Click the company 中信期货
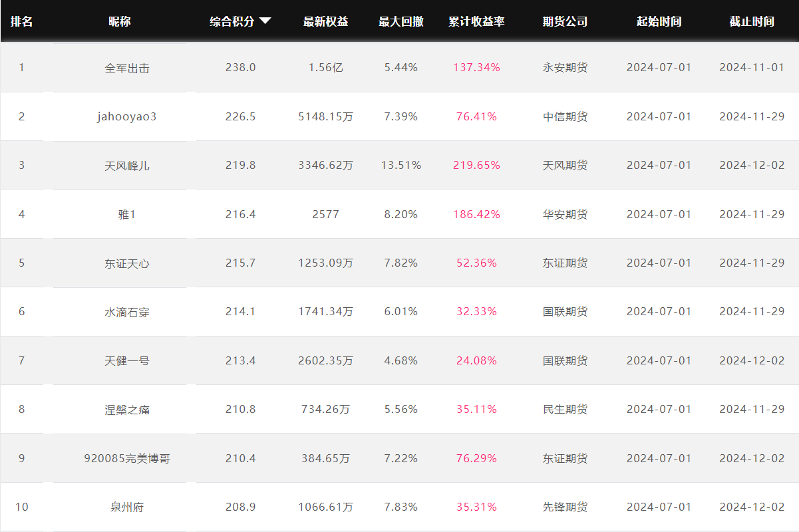This screenshot has width=799, height=532. pyautogui.click(x=565, y=116)
